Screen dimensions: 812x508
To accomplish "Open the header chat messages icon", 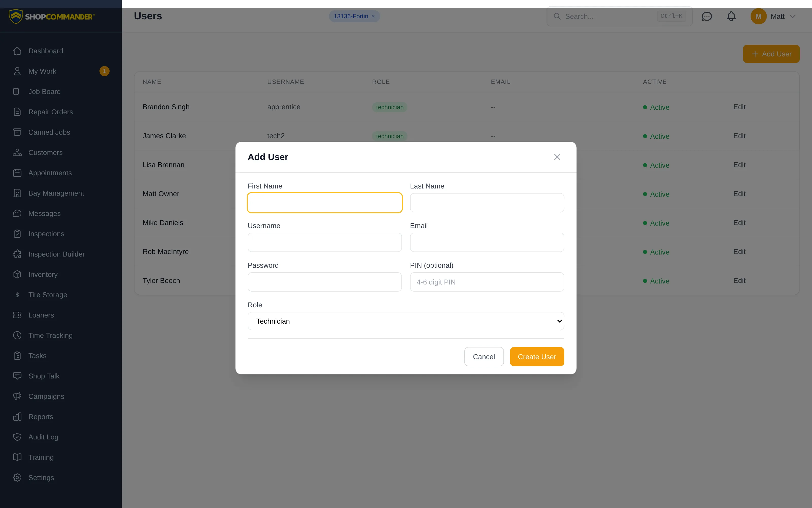I will [x=707, y=16].
